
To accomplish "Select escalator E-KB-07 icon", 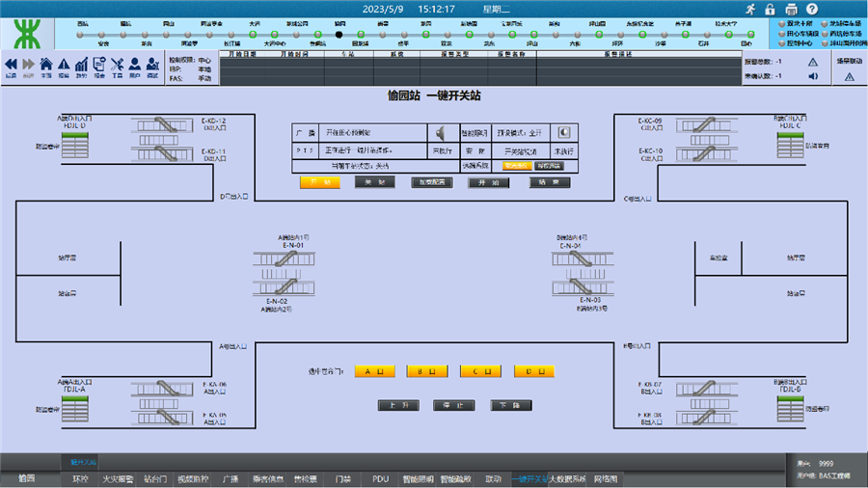I will tap(706, 389).
